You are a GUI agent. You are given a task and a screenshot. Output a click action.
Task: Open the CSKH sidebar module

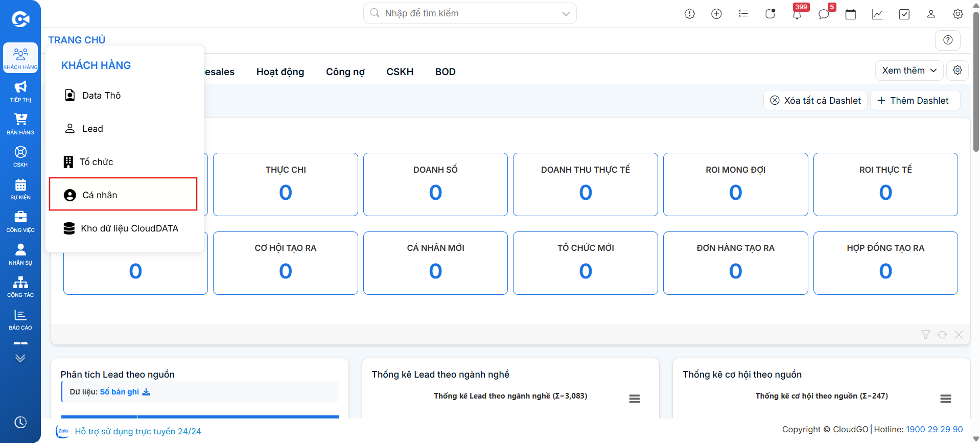tap(20, 156)
